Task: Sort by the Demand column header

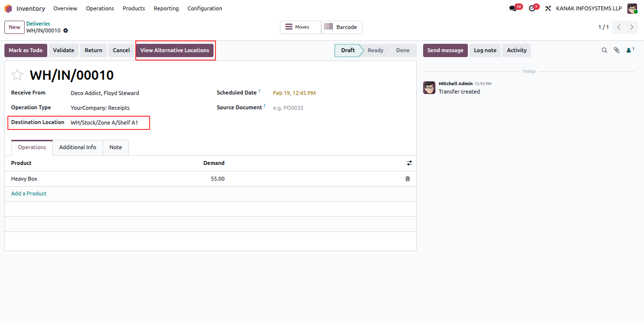Action: (x=214, y=163)
